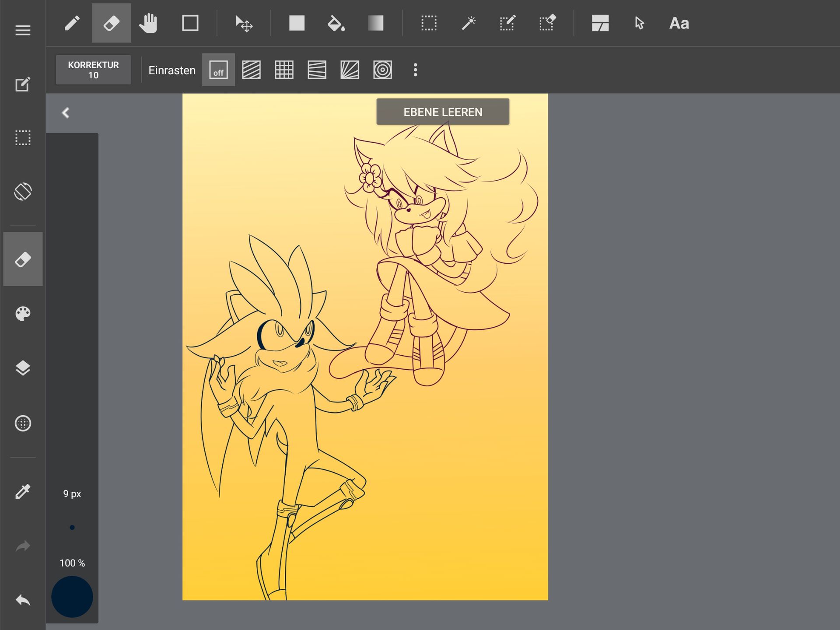Pick the Operation cursor tool
The height and width of the screenshot is (630, 840).
click(640, 23)
